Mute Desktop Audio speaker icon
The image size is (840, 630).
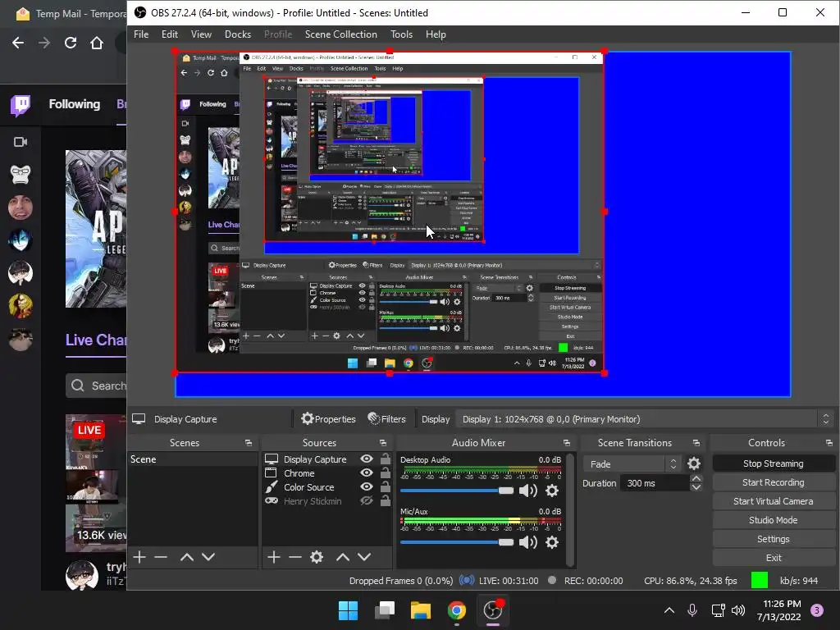(528, 491)
